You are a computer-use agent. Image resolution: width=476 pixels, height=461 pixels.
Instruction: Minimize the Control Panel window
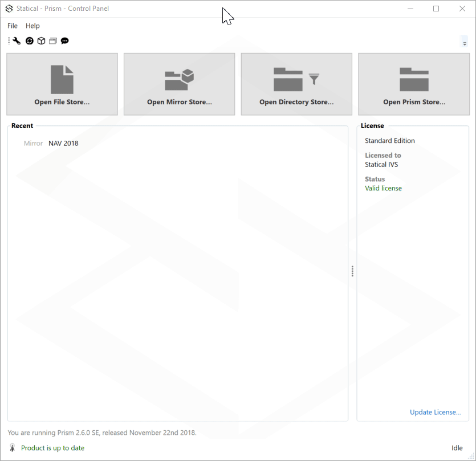410,9
